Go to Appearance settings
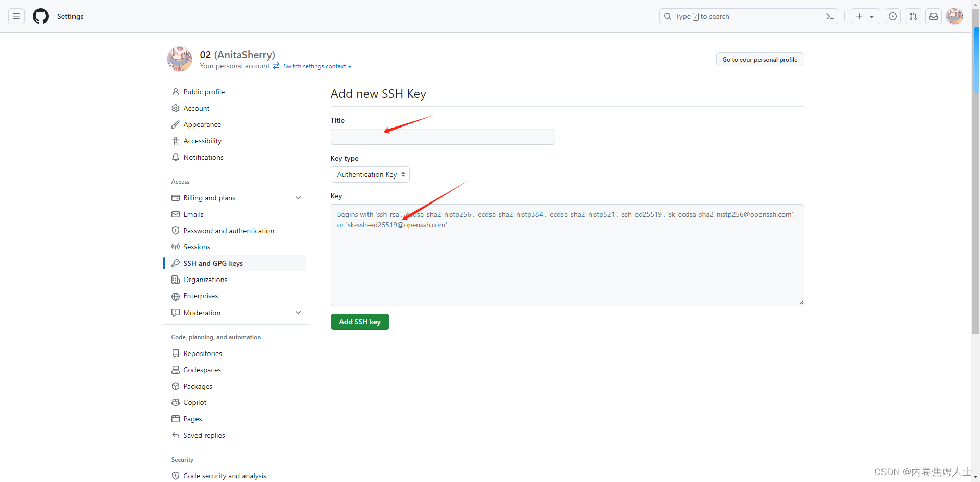The width and height of the screenshot is (980, 482). click(x=202, y=124)
